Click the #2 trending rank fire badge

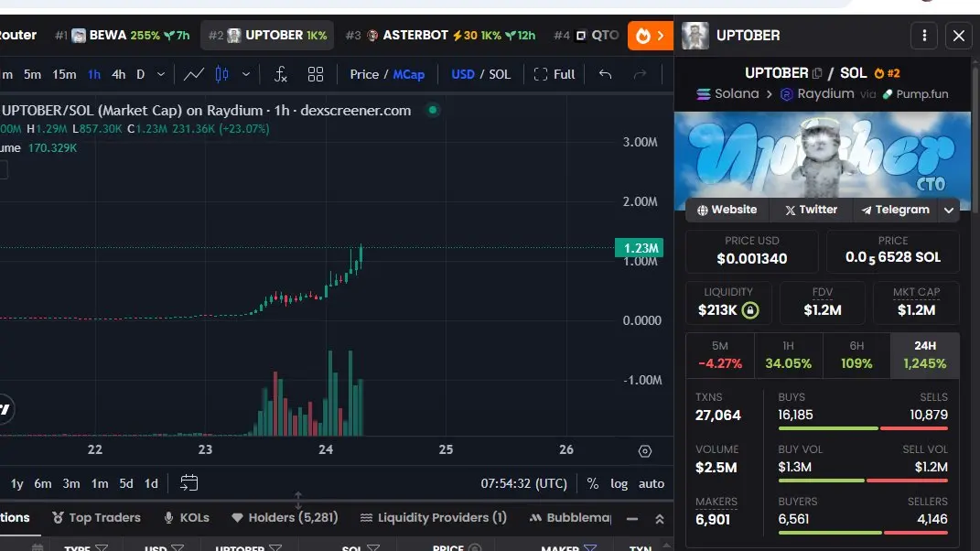point(887,73)
